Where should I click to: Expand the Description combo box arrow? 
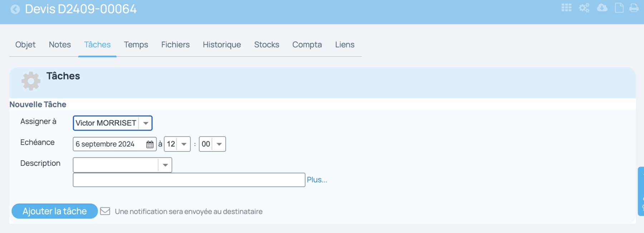[165, 165]
